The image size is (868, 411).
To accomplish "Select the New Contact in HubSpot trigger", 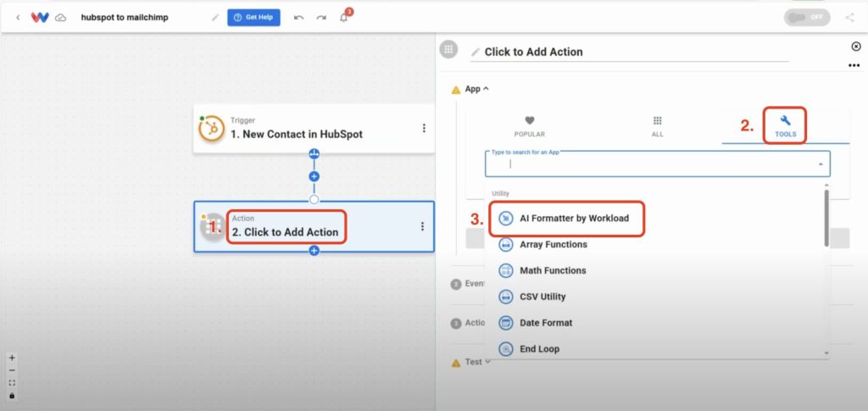I will click(x=314, y=128).
